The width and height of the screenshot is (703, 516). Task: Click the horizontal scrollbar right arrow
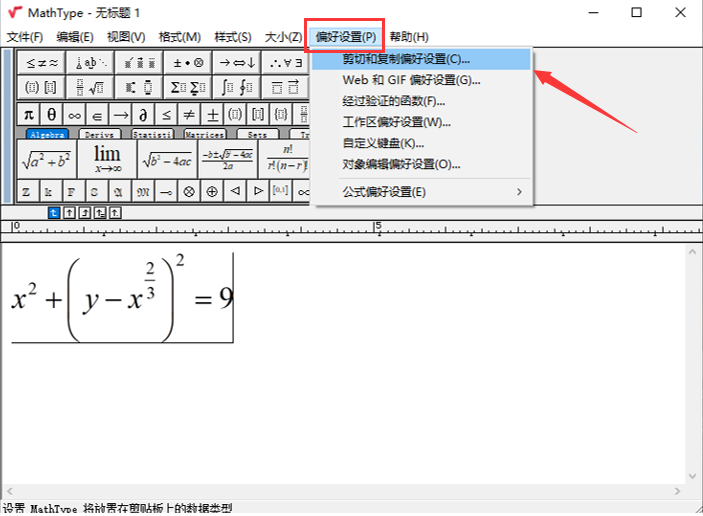(677, 491)
